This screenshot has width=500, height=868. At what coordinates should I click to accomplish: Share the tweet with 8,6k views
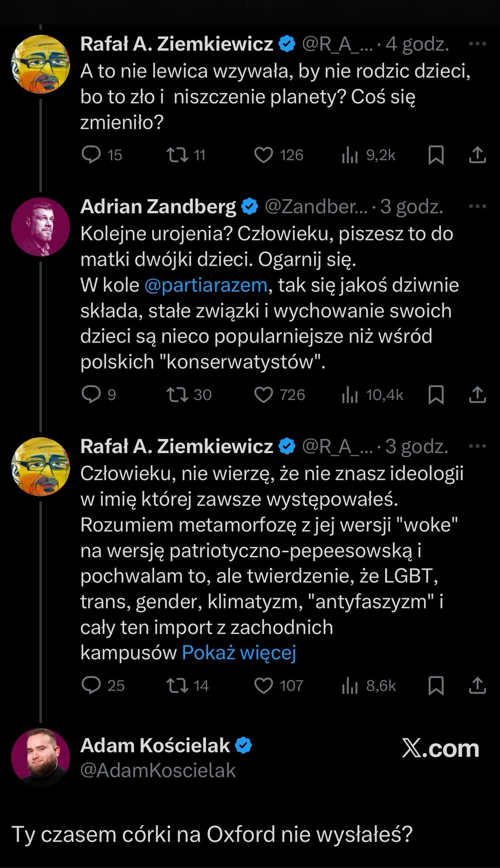click(x=477, y=686)
